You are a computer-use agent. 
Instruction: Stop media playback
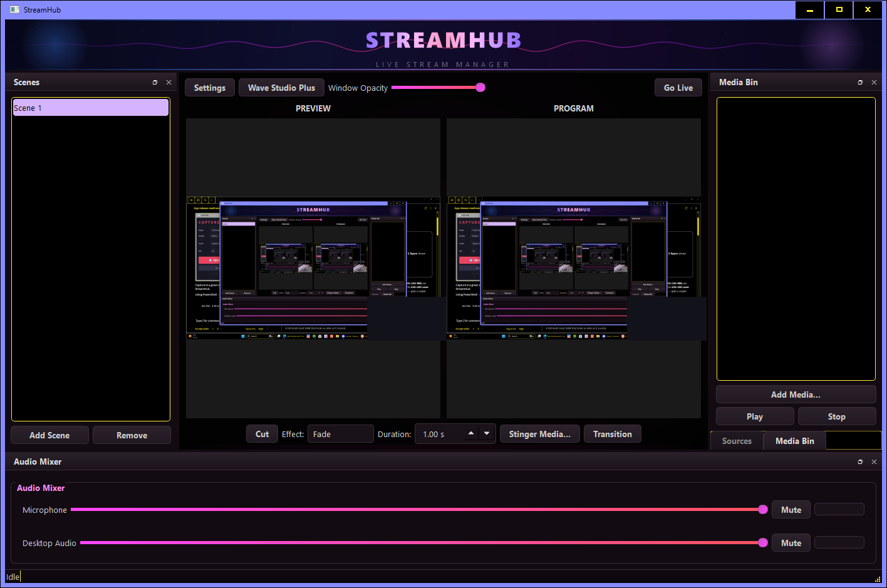coord(837,416)
